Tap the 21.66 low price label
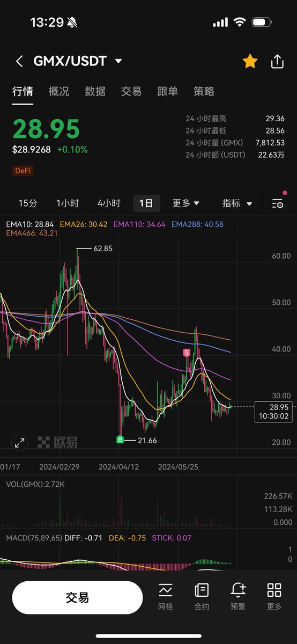The image size is (297, 644). (x=147, y=440)
